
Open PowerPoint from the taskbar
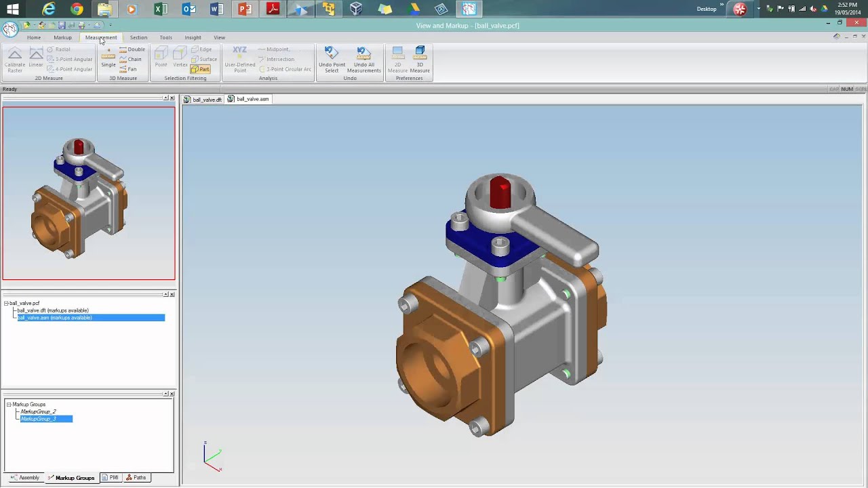click(x=245, y=9)
